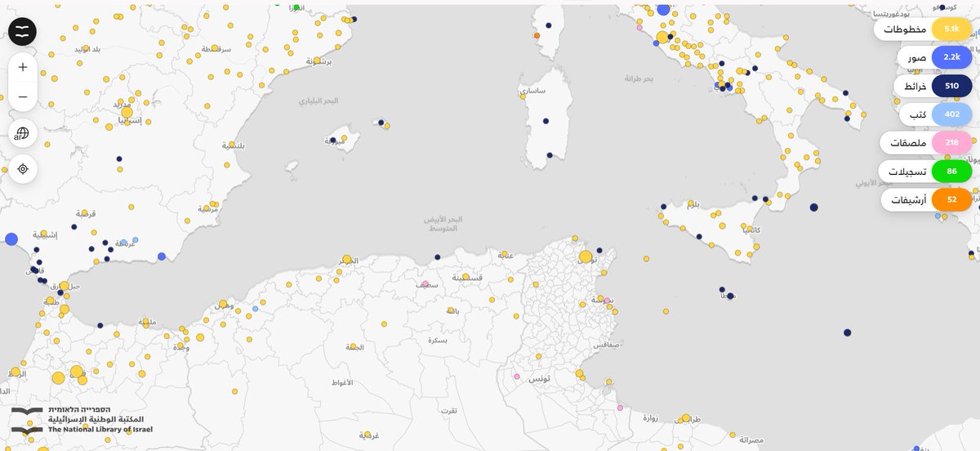Select the green recording marker at top edge
Viewport: 980px width, 451px height.
[x=296, y=7]
